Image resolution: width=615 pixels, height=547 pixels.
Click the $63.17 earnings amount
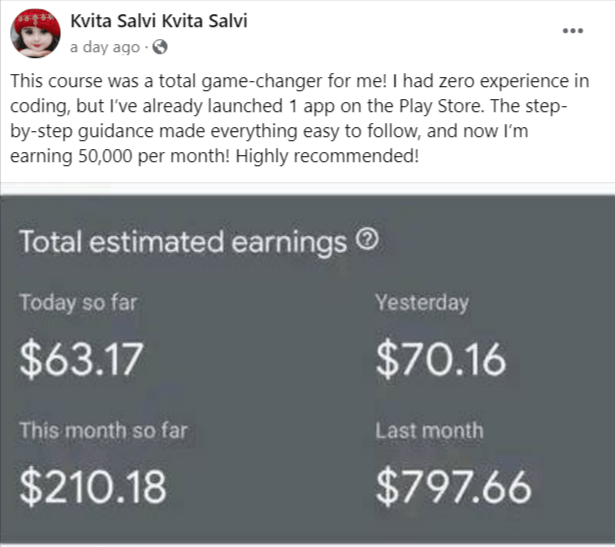pyautogui.click(x=81, y=359)
